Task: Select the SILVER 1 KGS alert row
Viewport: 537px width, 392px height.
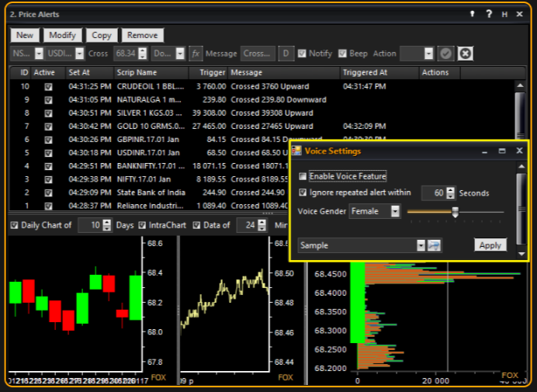Action: (262, 113)
